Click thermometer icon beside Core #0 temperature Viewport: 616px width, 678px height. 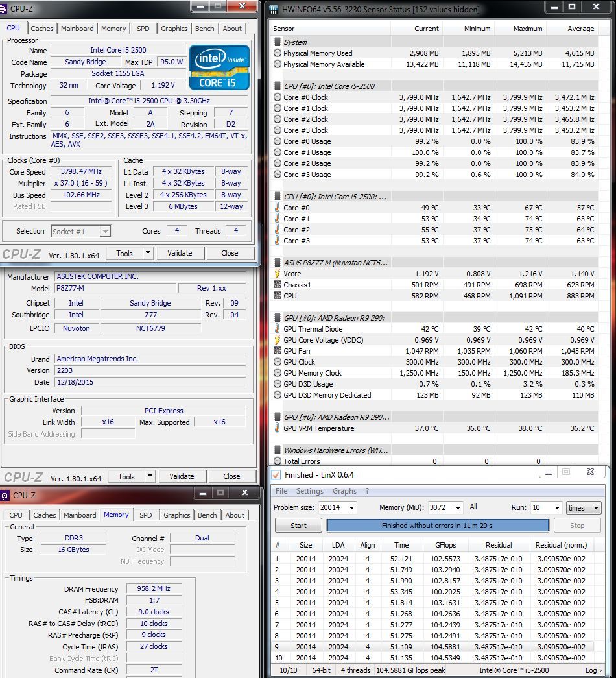click(x=278, y=208)
